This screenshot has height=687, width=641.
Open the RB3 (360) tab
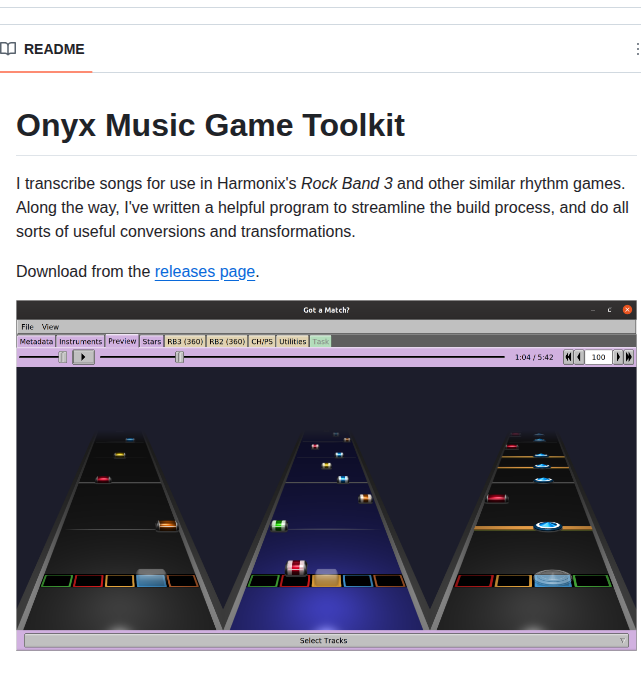(x=185, y=341)
